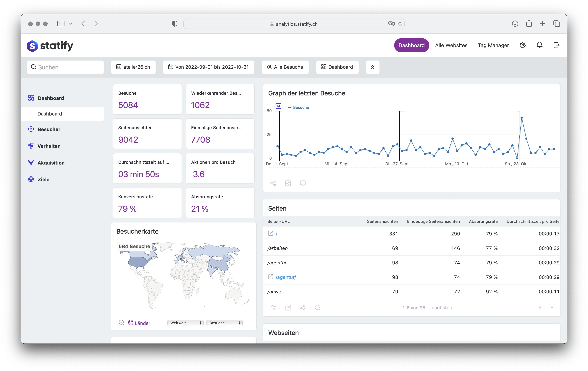
Task: Collapse the filter bar with double chevron
Action: [x=373, y=67]
